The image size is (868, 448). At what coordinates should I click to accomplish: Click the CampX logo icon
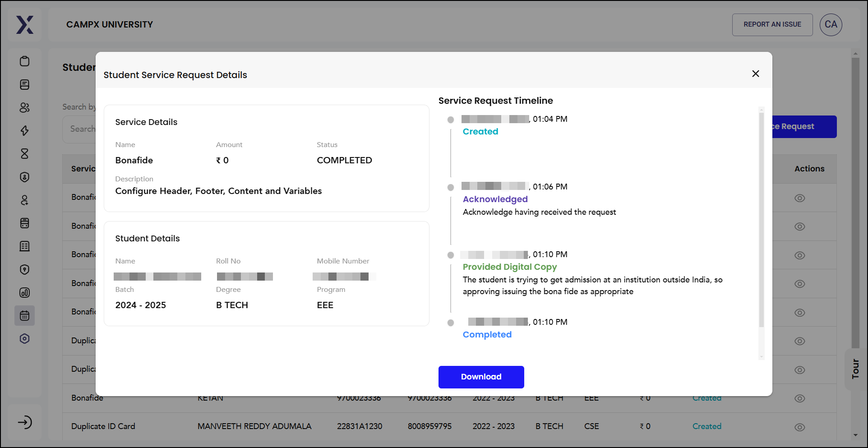[x=25, y=25]
